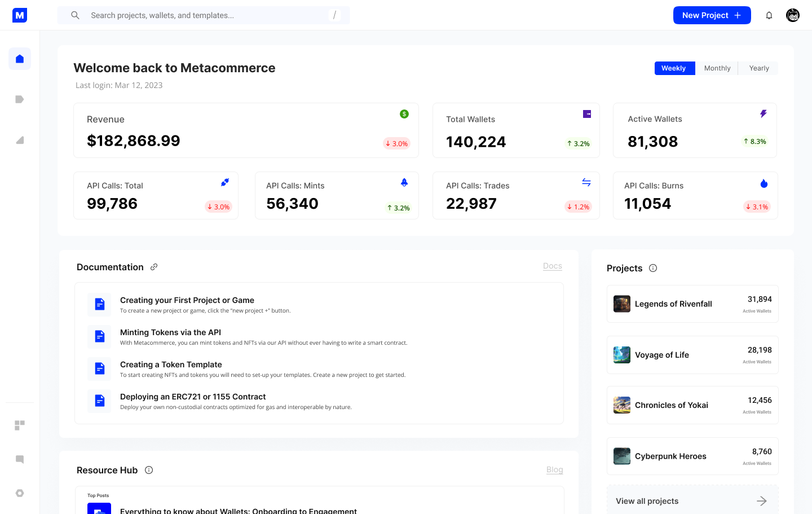Open the Home icon in sidebar

point(20,59)
